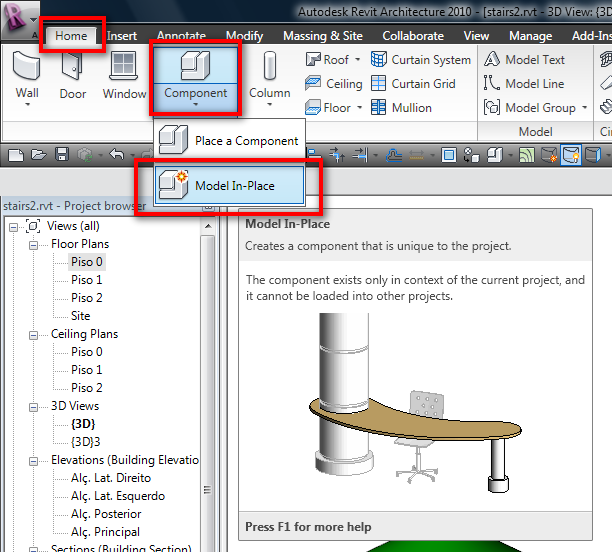Collapse the Floor Plans node
Image resolution: width=612 pixels, height=552 pixels.
(34, 245)
